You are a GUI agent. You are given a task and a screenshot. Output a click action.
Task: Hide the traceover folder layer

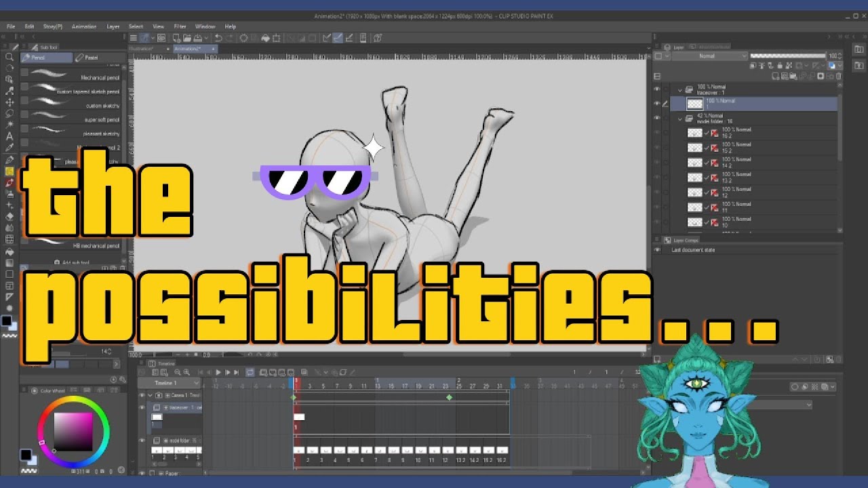coord(656,89)
